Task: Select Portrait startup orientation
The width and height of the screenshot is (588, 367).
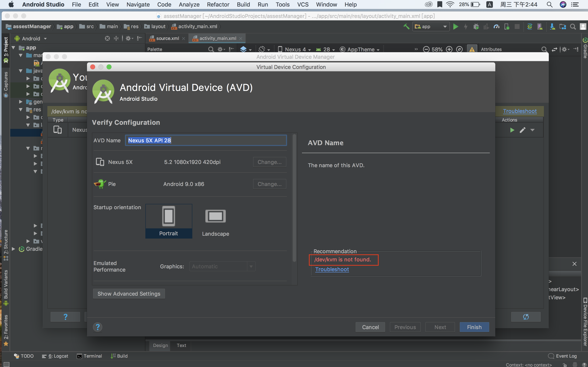Action: click(169, 221)
